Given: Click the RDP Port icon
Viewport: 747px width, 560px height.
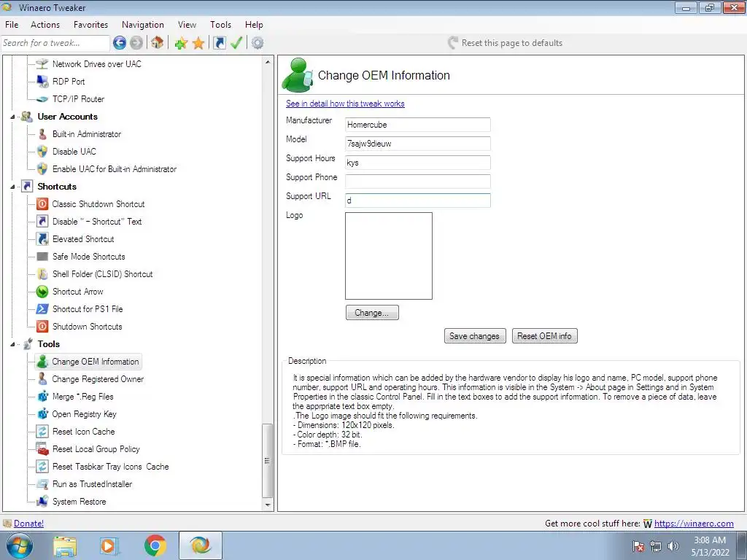Looking at the screenshot, I should click(x=42, y=82).
